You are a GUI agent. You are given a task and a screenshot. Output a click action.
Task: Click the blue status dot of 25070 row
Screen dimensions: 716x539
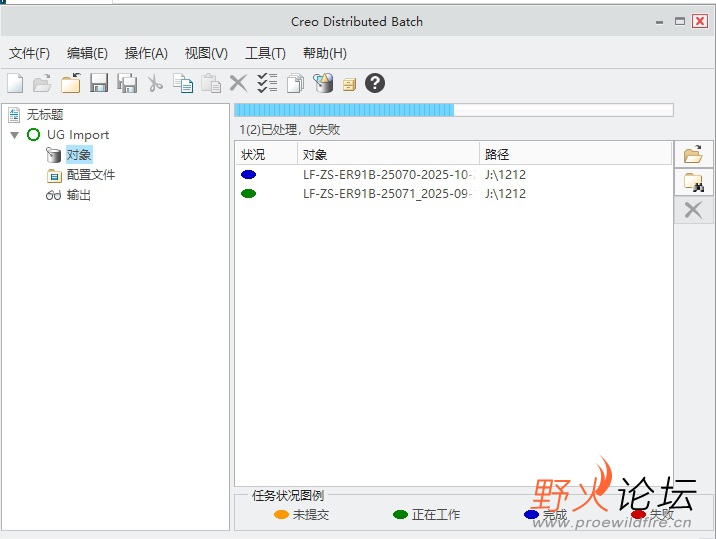pyautogui.click(x=248, y=174)
